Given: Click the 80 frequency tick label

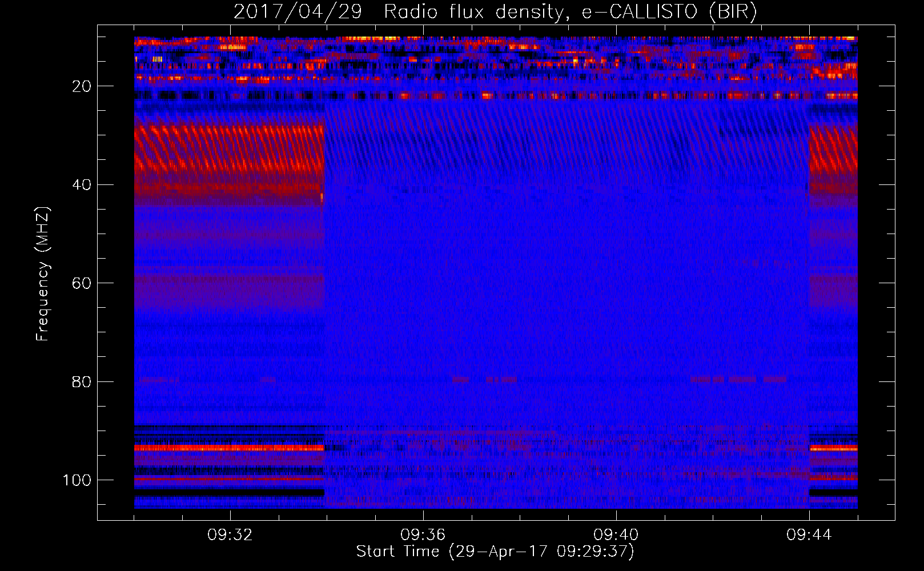Looking at the screenshot, I should pyautogui.click(x=82, y=381).
